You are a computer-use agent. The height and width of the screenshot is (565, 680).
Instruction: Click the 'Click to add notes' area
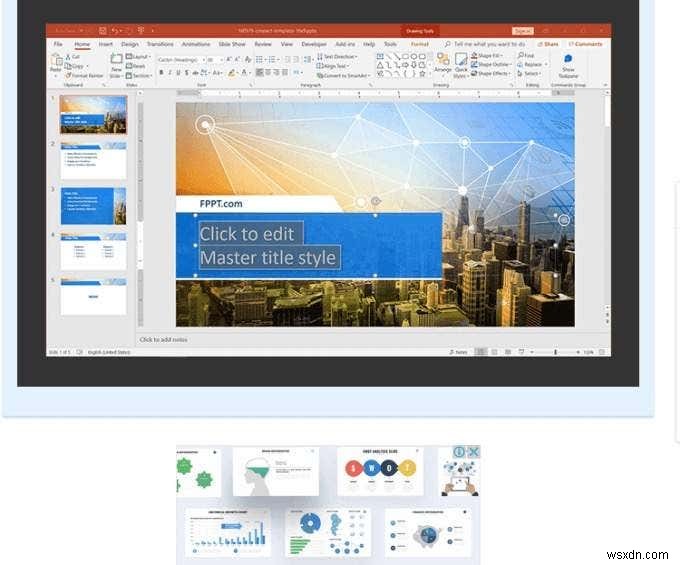point(163,340)
